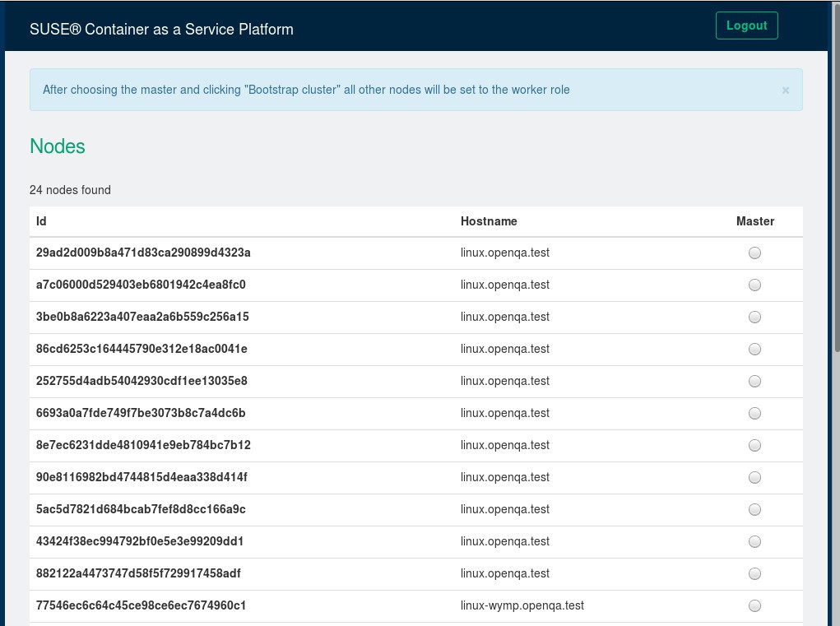Click hostname linux.openqa.test in row 43424f38ec99
The width and height of the screenshot is (840, 626).
(505, 542)
